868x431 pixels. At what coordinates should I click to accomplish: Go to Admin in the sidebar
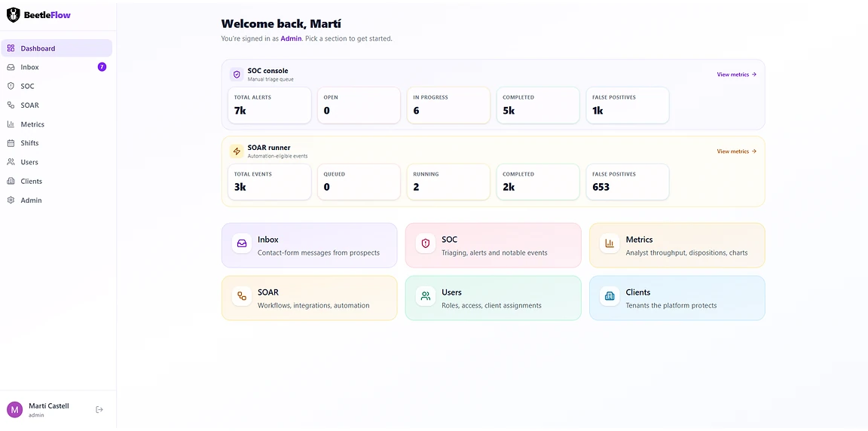pyautogui.click(x=57, y=200)
